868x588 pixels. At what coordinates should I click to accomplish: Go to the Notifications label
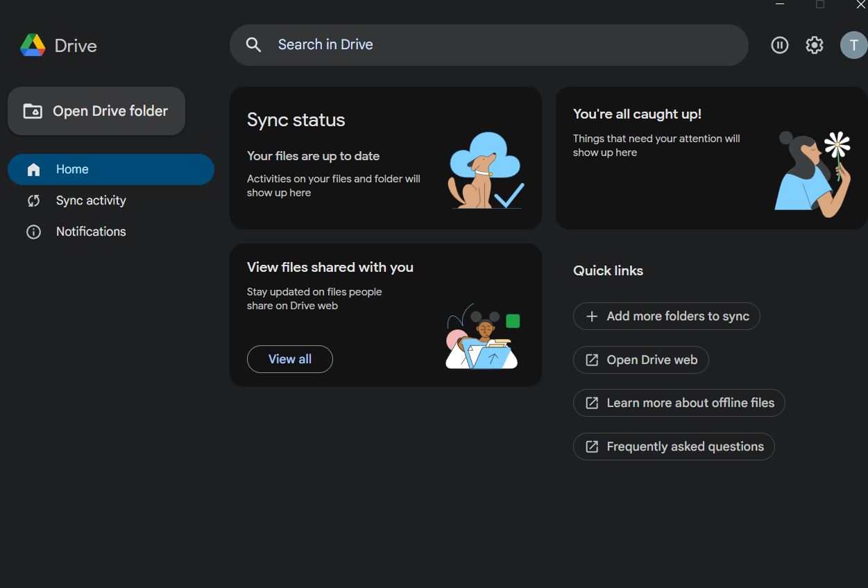point(91,232)
